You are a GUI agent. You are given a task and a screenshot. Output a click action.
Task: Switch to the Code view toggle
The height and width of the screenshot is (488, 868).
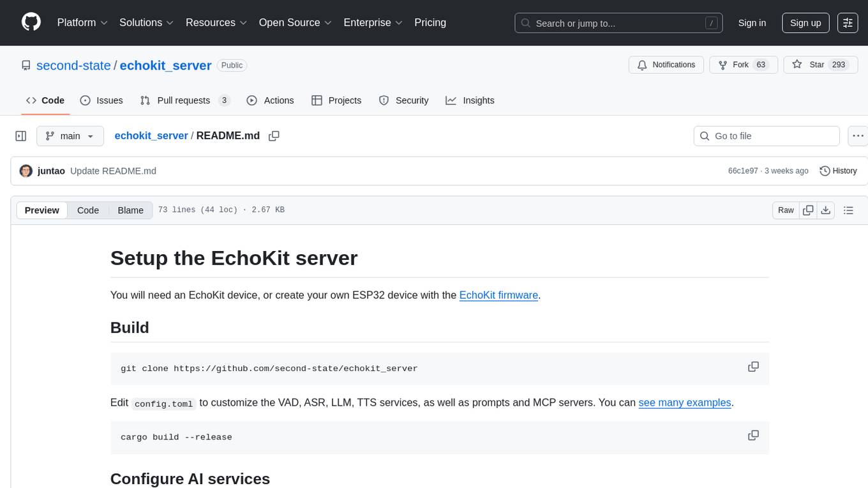[x=88, y=210]
